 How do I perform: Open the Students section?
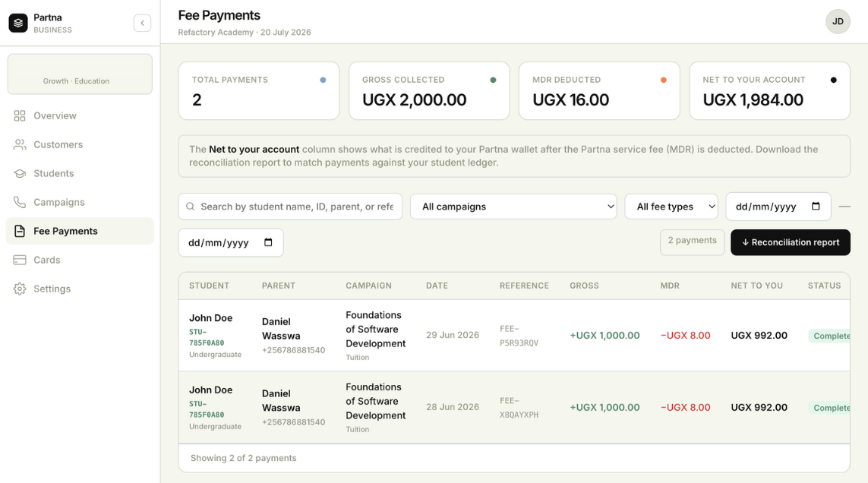(x=80, y=173)
